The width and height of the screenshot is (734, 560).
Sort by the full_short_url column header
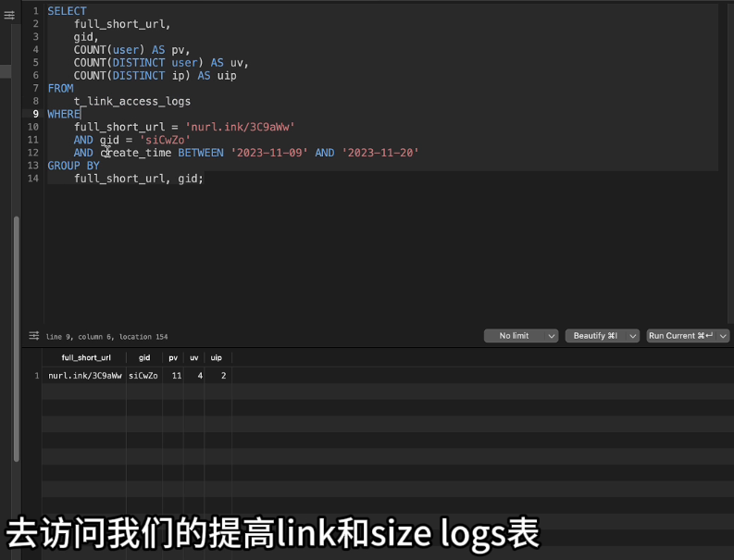(86, 357)
